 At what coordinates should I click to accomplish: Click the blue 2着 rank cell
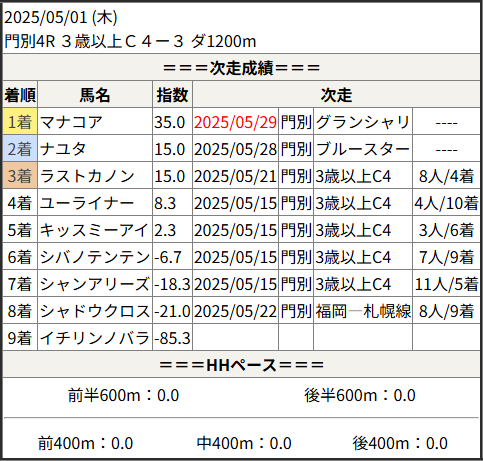(x=20, y=148)
